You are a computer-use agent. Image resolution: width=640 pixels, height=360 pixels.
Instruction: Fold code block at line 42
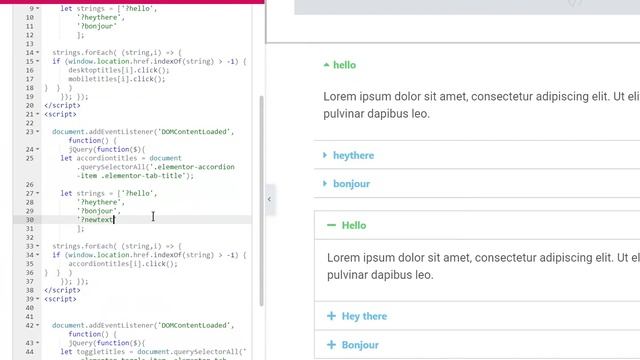[x=38, y=325]
